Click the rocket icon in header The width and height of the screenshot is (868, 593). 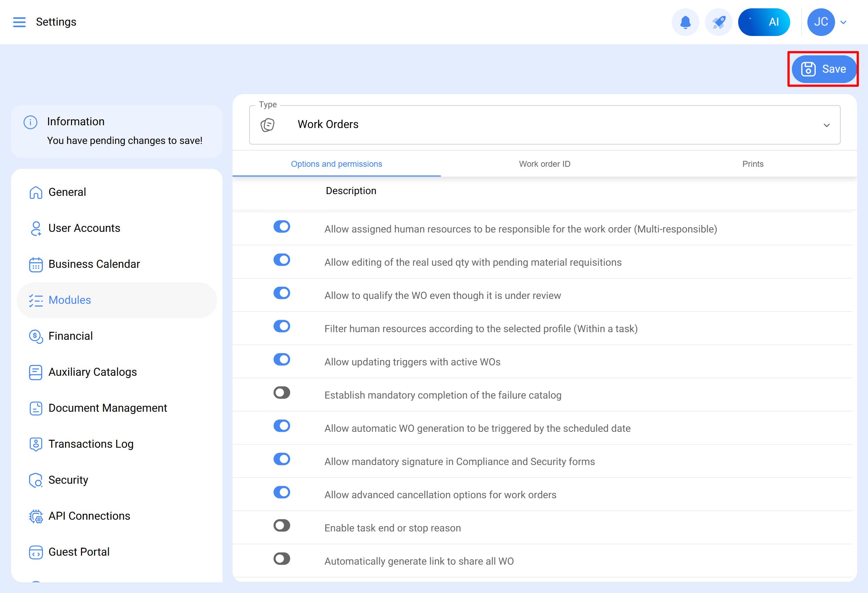coord(718,22)
